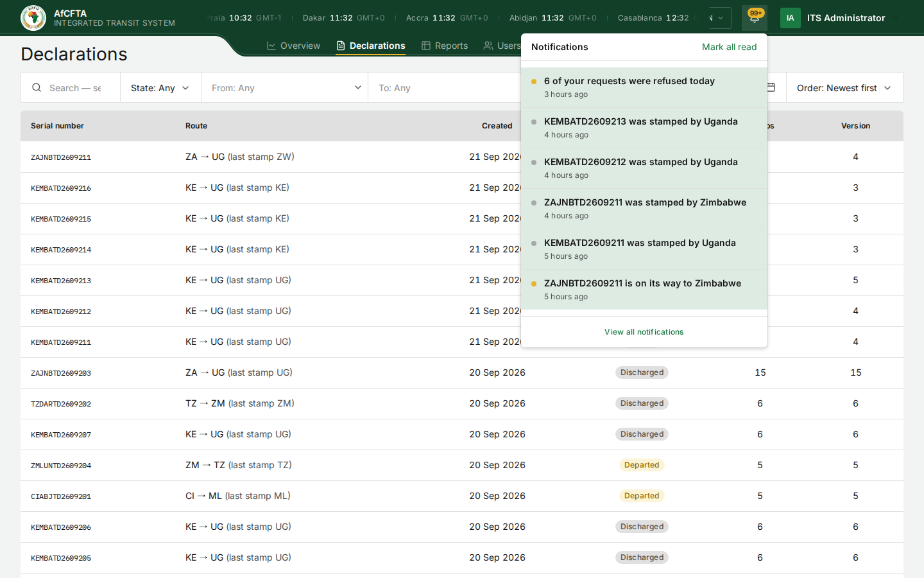Open declaration KEMBATD2609207 serial number

click(x=61, y=435)
